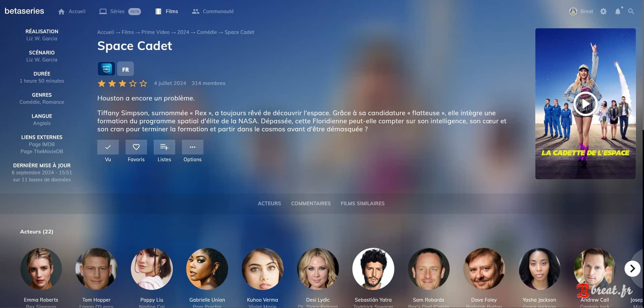
Task: Click the Accueil home icon
Action: coord(61,11)
